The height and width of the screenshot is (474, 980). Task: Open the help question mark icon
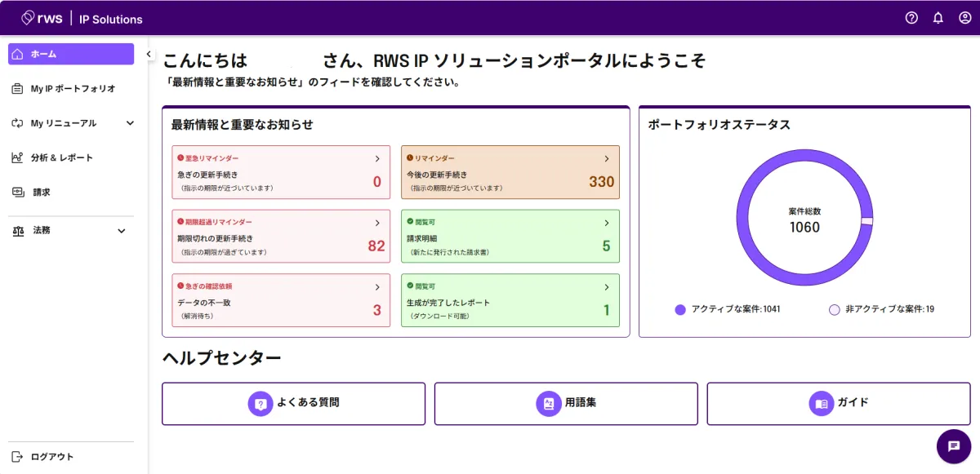pos(911,18)
